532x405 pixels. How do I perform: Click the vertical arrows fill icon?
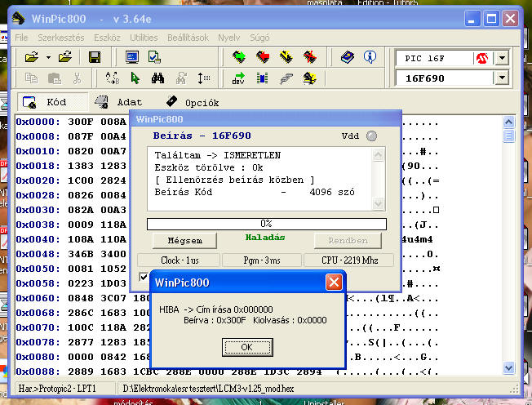(x=203, y=78)
